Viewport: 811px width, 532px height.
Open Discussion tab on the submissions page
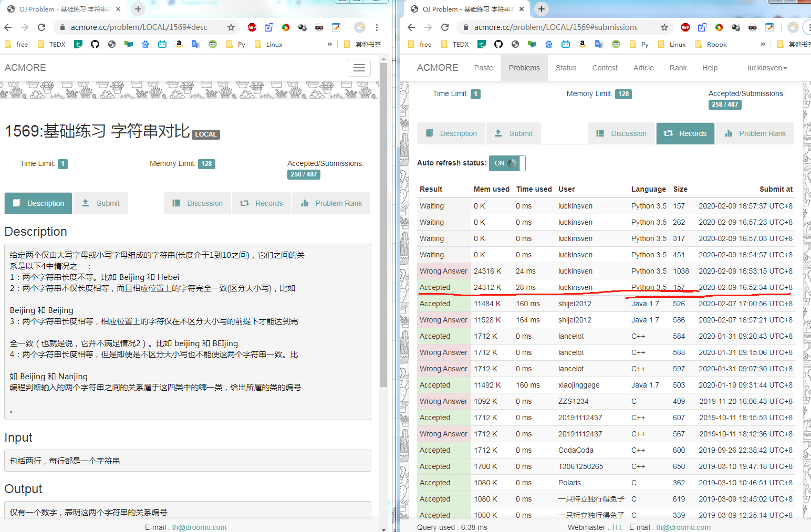621,133
